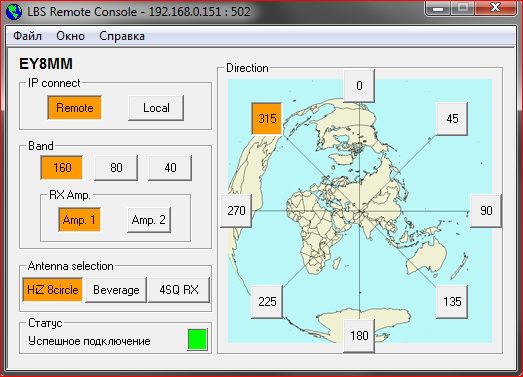The image size is (523, 377).
Task: Select the Beverage antenna
Action: (x=116, y=290)
